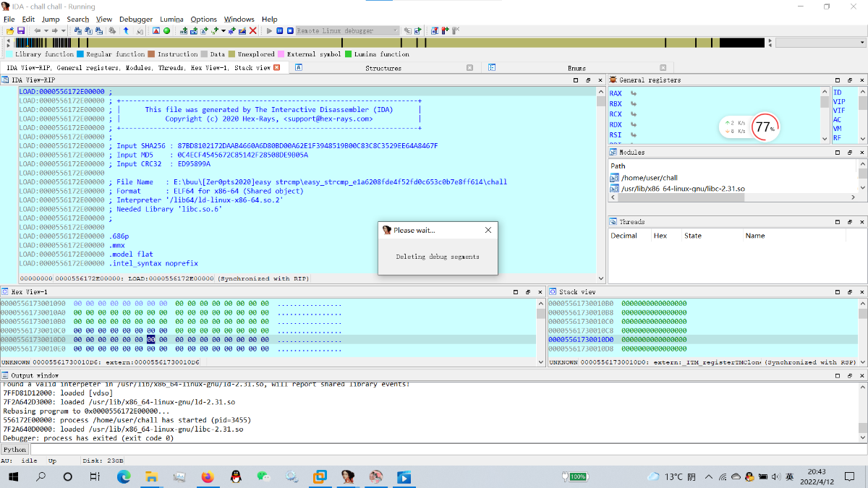Close the IDA View-RIP combined tab
Viewport: 868px width, 488px height.
(276, 68)
